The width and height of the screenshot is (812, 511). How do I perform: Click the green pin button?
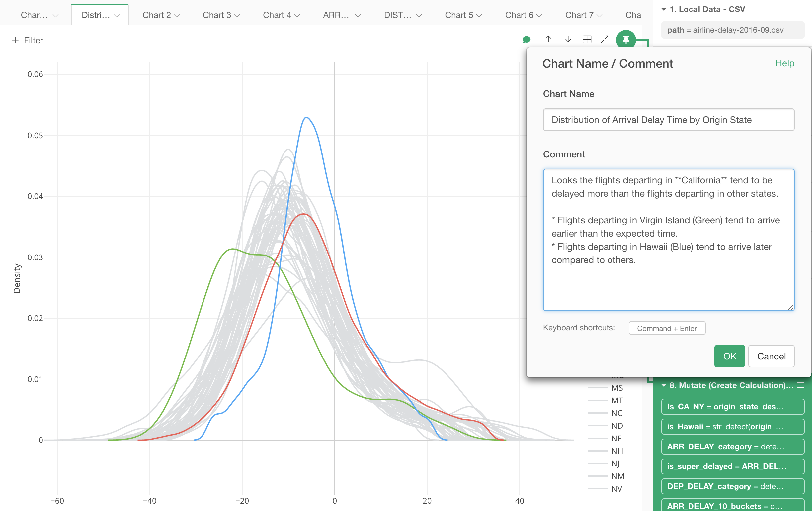click(x=625, y=40)
